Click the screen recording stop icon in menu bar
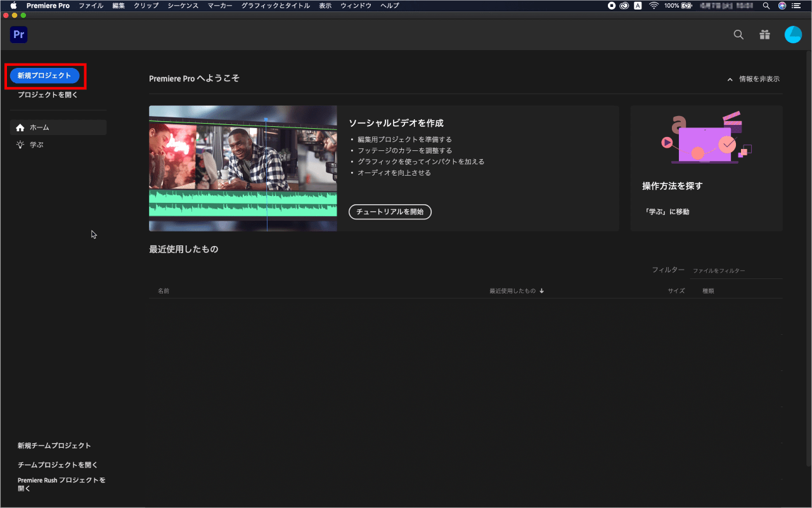The width and height of the screenshot is (812, 508). (612, 6)
